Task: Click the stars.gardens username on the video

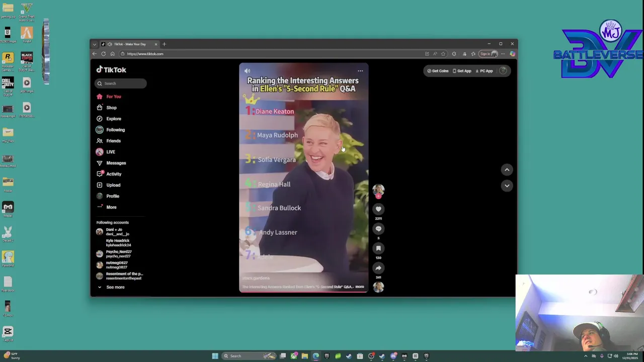Action: (256, 278)
